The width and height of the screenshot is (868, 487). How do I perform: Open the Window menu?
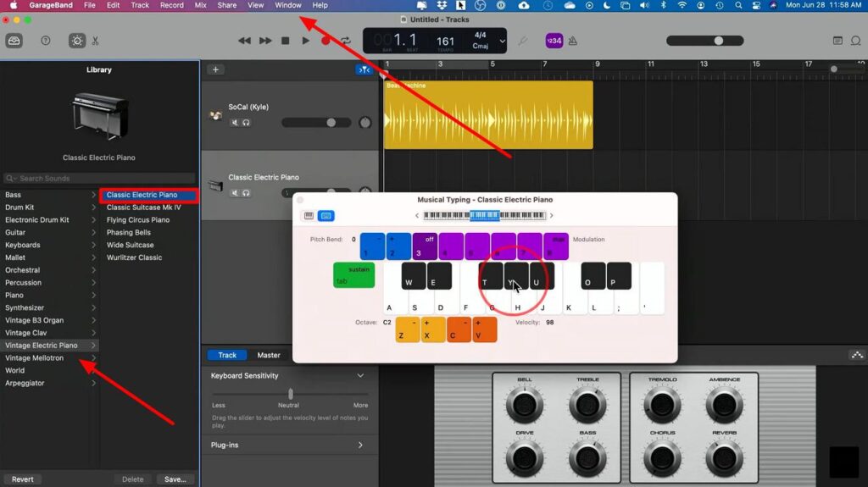click(288, 5)
